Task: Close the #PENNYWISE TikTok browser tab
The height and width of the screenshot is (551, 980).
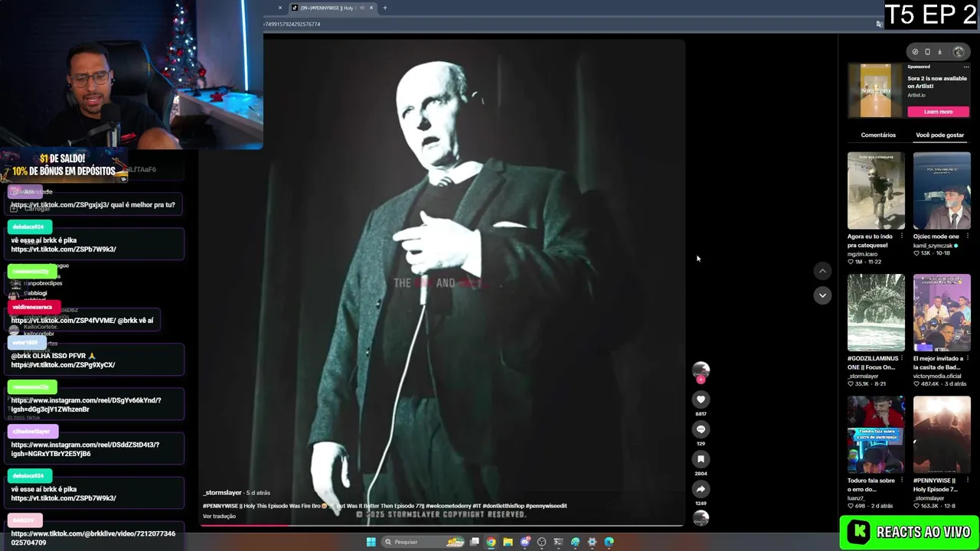Action: (371, 8)
